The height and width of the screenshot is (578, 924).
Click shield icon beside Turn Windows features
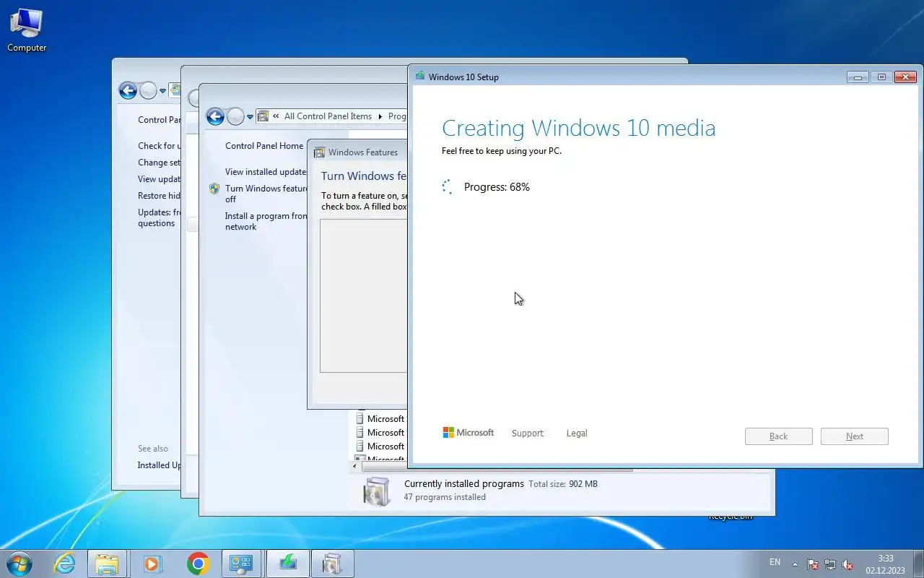click(214, 189)
